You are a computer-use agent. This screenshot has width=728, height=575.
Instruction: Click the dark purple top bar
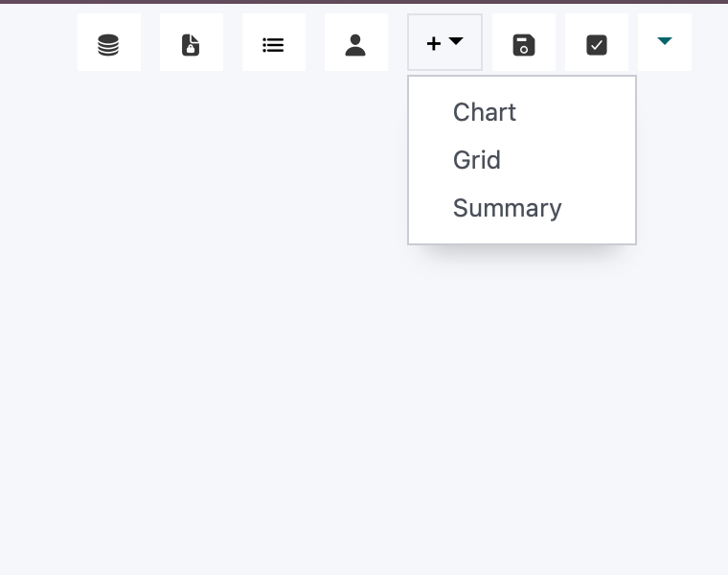tap(364, 1)
